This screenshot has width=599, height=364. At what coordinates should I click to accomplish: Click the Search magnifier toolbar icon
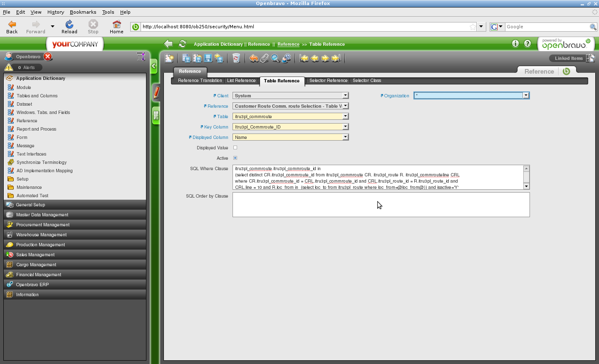click(275, 59)
